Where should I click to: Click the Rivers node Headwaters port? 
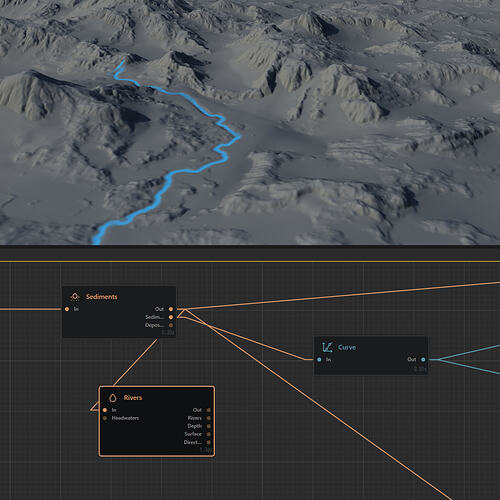(105, 418)
